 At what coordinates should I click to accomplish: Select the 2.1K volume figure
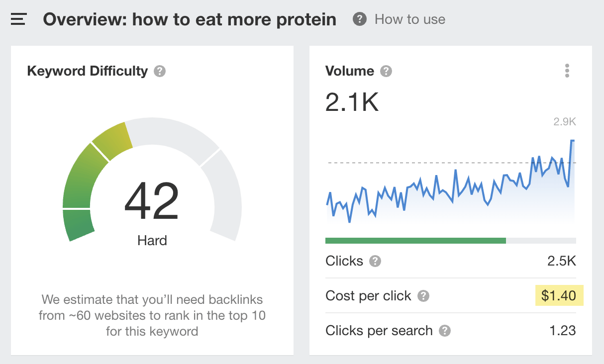pyautogui.click(x=352, y=102)
